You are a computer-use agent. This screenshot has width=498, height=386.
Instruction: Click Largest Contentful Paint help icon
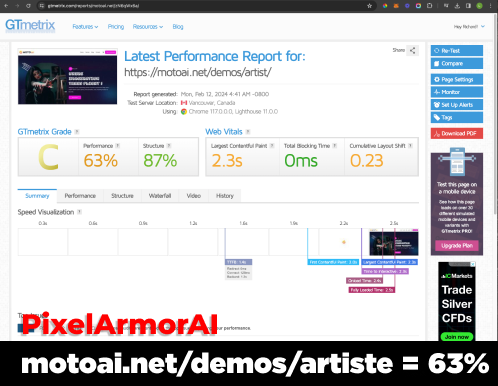[272, 146]
